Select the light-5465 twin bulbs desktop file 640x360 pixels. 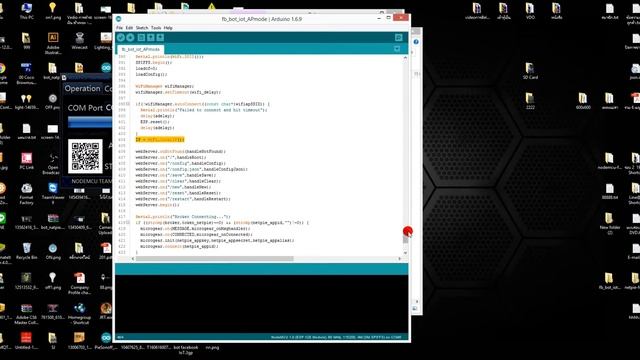(27, 101)
